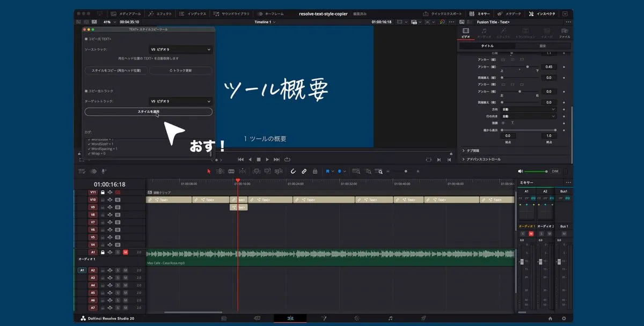Click the スタイルを適用 button

(148, 112)
